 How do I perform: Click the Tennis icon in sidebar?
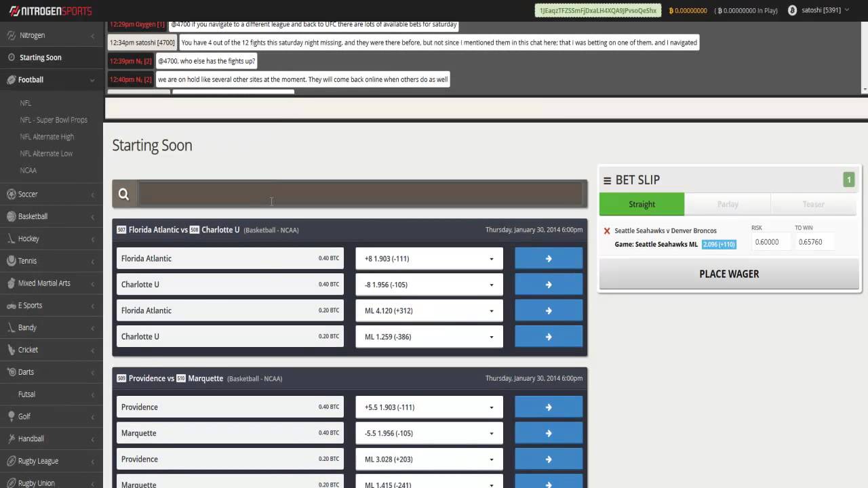coord(11,261)
